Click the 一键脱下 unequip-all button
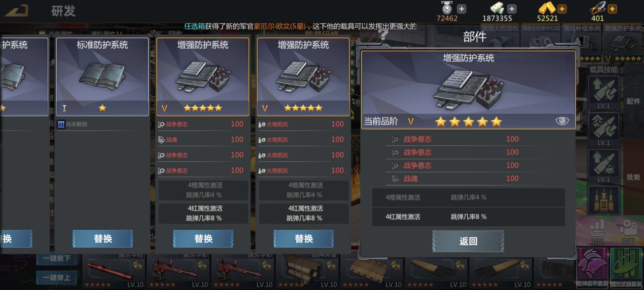The width and height of the screenshot is (644, 290). click(57, 258)
